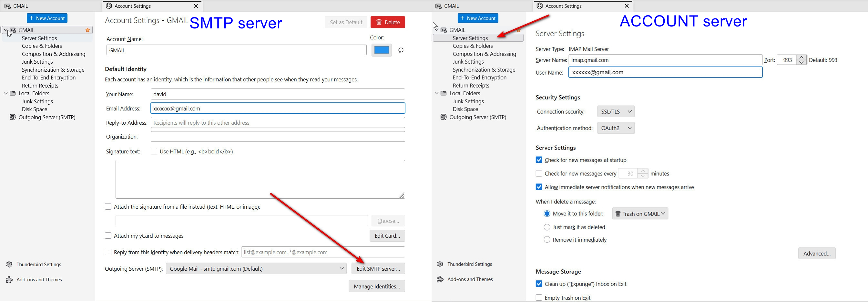Image resolution: width=868 pixels, height=302 pixels.
Task: Click the default account star icon in left window
Action: click(87, 30)
